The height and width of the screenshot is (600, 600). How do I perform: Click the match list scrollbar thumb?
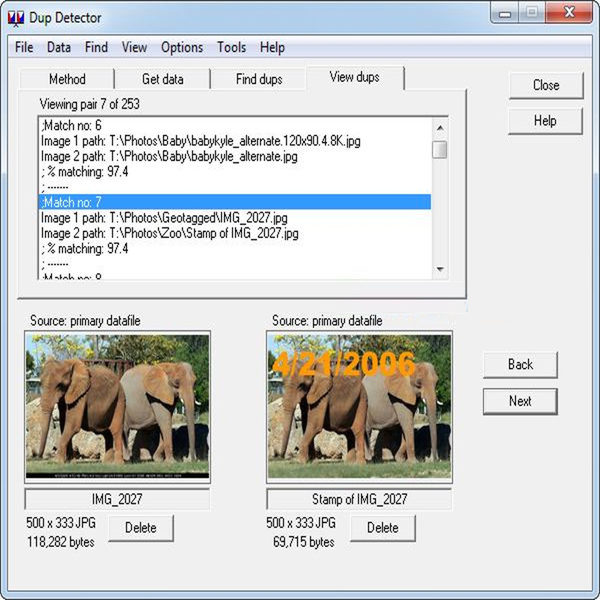coord(440,149)
